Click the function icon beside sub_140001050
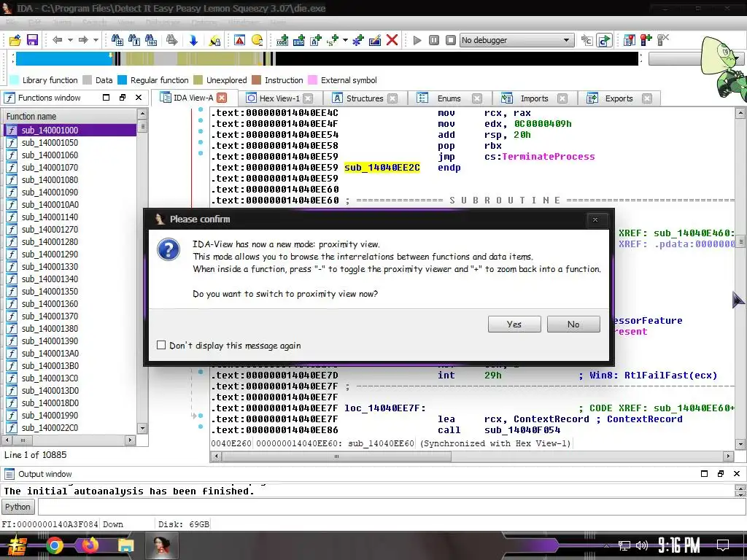The height and width of the screenshot is (560, 747). pos(12,142)
